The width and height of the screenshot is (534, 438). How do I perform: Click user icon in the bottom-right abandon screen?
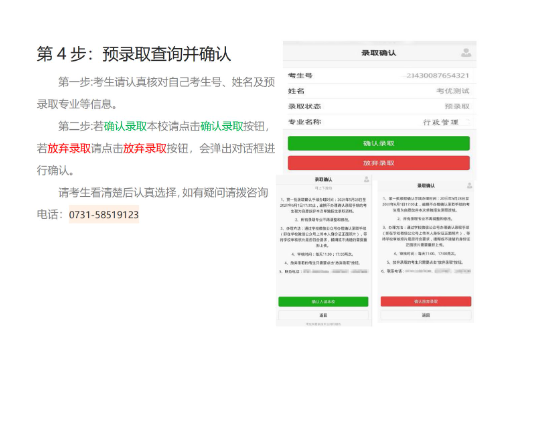coord(469,186)
